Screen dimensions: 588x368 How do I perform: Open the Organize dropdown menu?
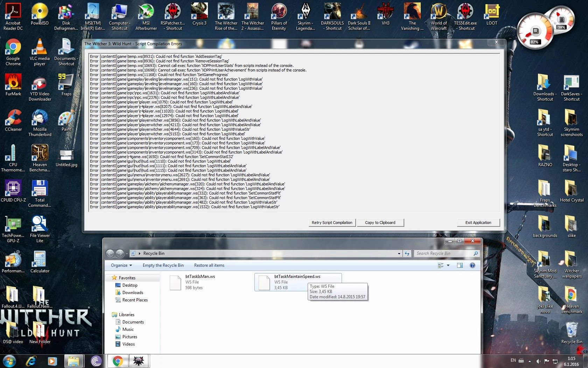(x=121, y=265)
